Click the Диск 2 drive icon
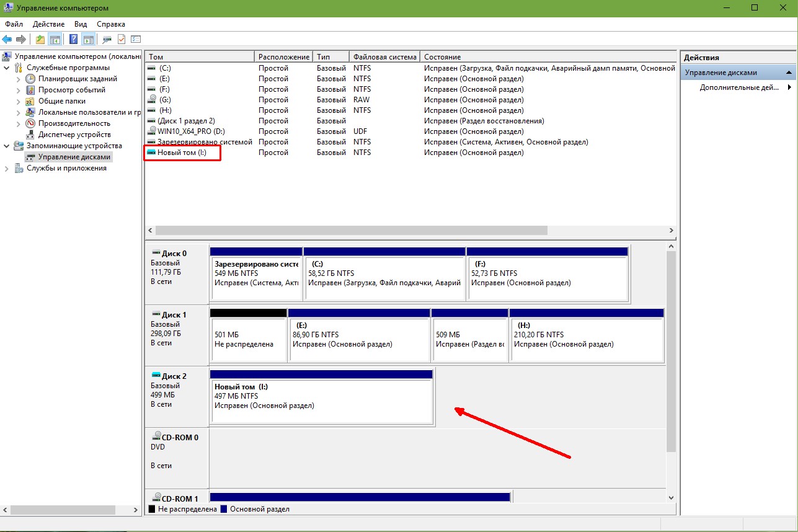 (x=156, y=376)
